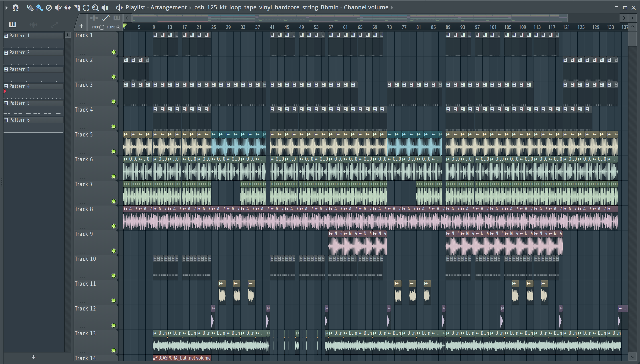Show audio clips in the picker panel
This screenshot has width=640, height=364.
click(x=33, y=25)
